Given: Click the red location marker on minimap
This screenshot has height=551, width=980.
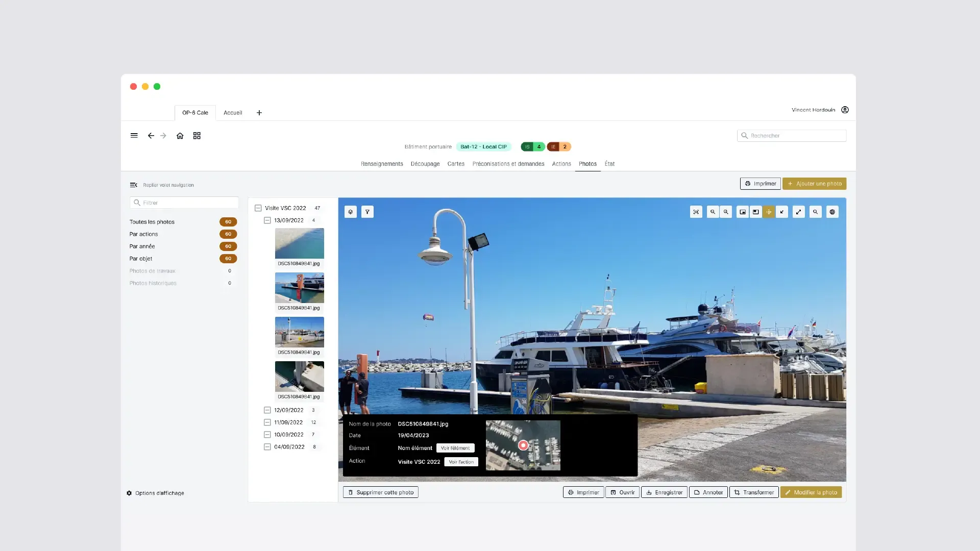Looking at the screenshot, I should click(523, 445).
